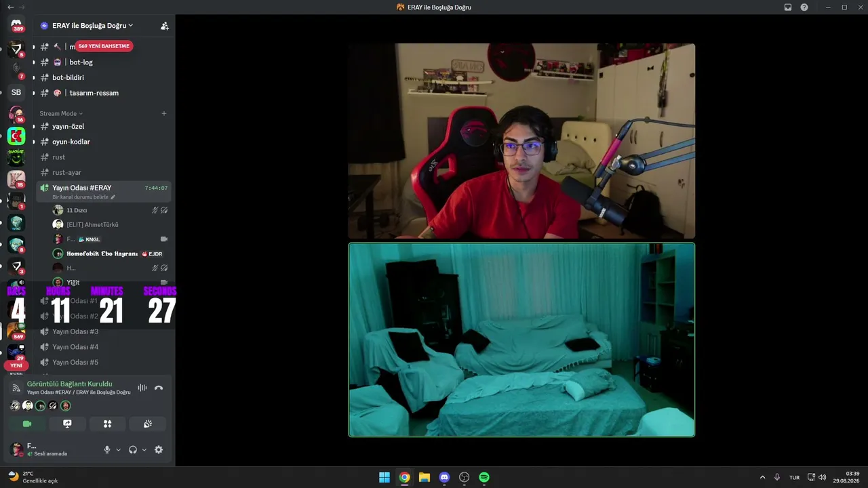Focus the teal room camera tile
The height and width of the screenshot is (488, 868).
[x=521, y=340]
